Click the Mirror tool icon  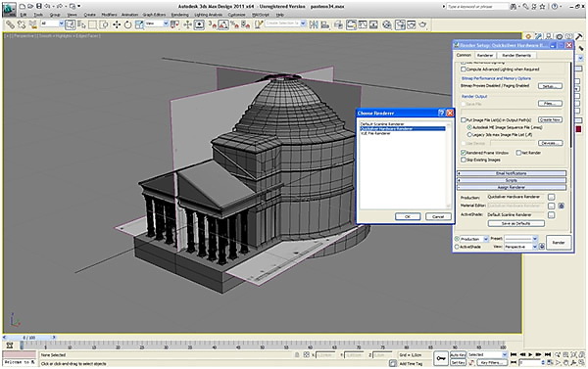tap(314, 24)
